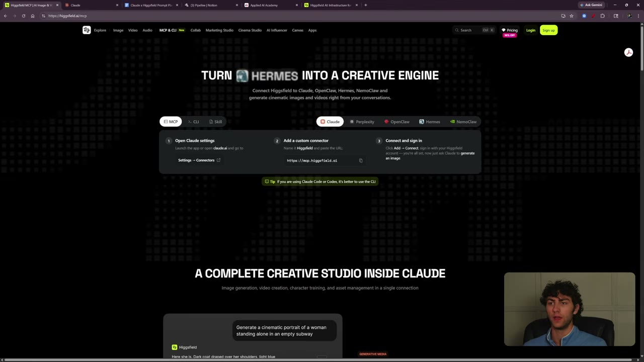Open a new browser tab

click(x=366, y=5)
